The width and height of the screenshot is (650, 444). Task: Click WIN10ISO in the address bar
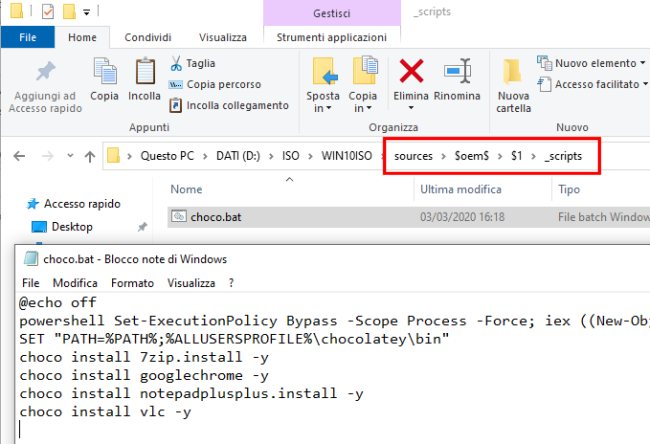(347, 156)
